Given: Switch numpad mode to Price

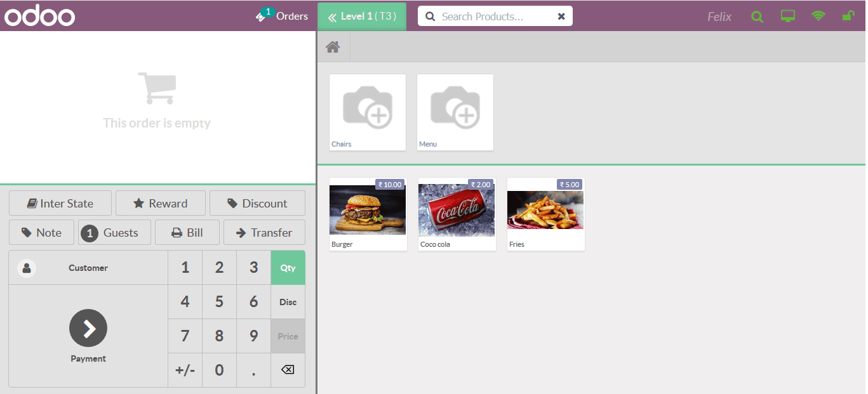Looking at the screenshot, I should coord(288,336).
